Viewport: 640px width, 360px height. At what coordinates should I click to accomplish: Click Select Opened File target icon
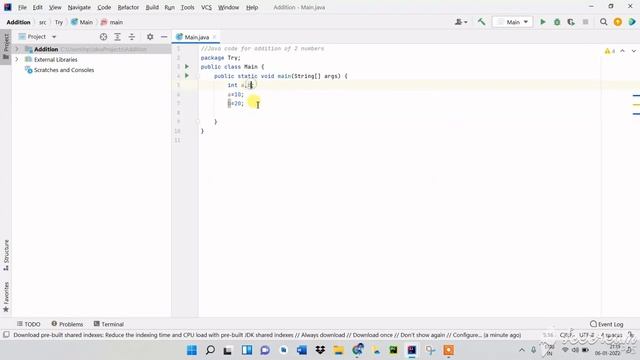point(103,37)
